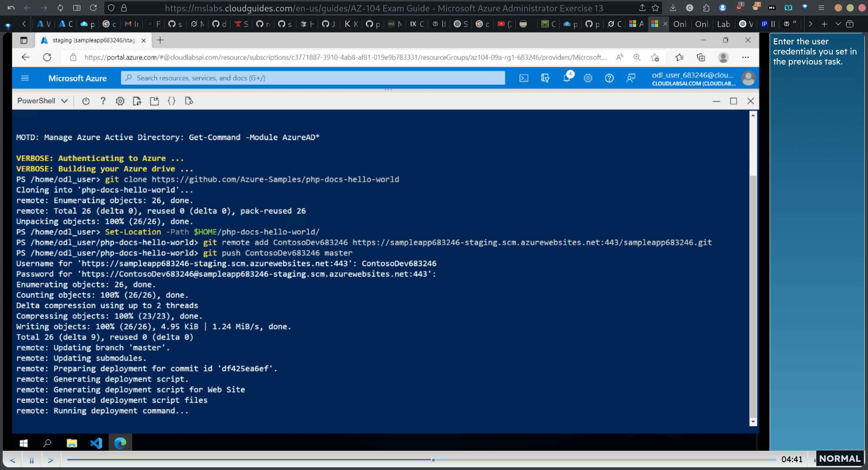Click Upload/Download files icon in Cloud Shell
This screenshot has height=470, width=868.
coord(137,101)
